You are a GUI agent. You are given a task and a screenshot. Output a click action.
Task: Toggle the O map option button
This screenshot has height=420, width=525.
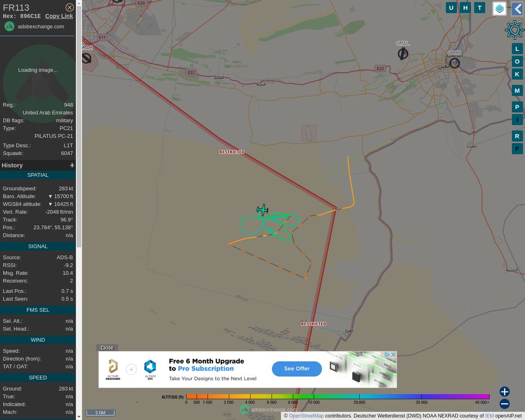(x=517, y=62)
